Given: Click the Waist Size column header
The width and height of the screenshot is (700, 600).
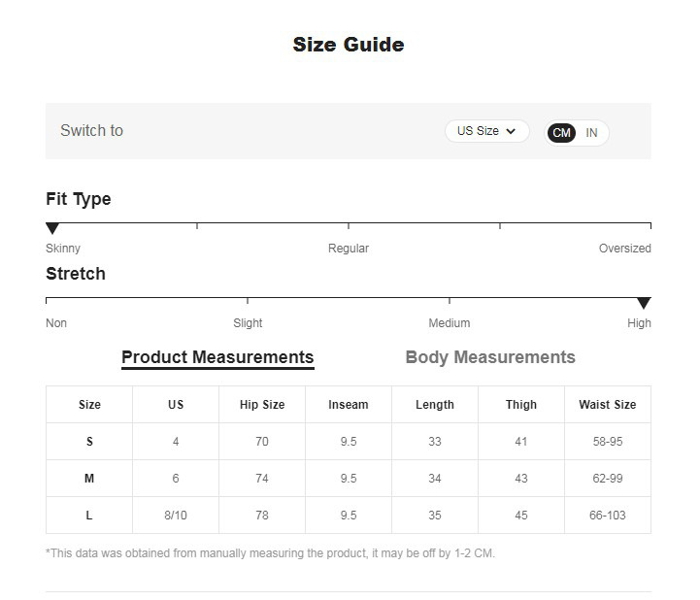Looking at the screenshot, I should (x=607, y=405).
